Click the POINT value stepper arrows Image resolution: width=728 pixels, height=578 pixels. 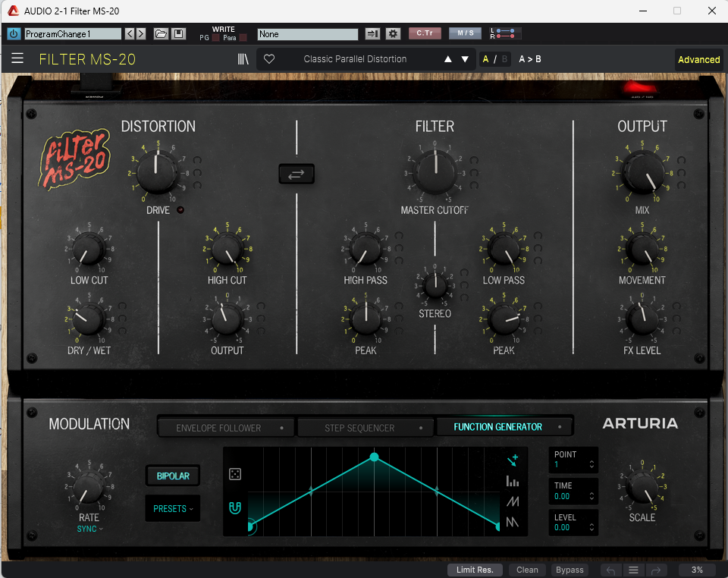point(591,464)
